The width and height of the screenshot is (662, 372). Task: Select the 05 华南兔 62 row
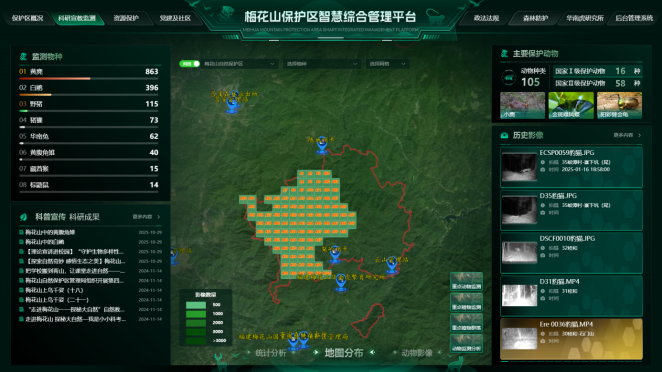pos(89,138)
